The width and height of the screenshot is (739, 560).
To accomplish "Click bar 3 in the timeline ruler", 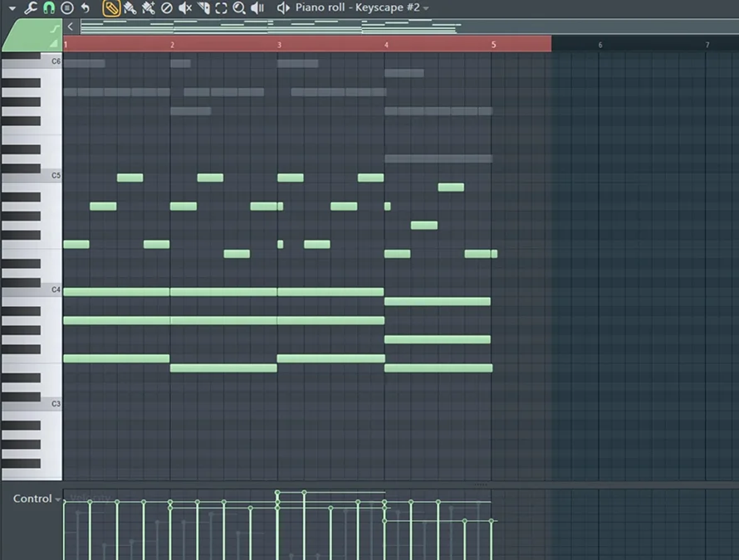I will tap(279, 44).
